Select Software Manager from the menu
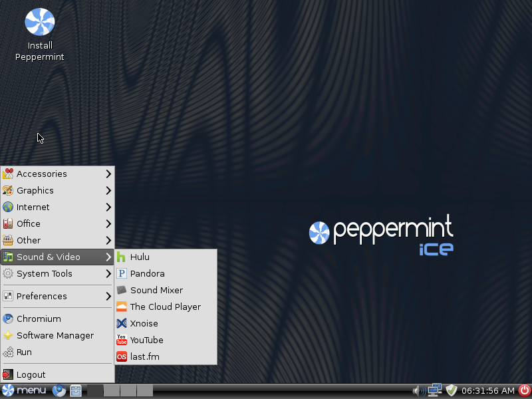Screen dimensions: 532x399 coord(55,336)
